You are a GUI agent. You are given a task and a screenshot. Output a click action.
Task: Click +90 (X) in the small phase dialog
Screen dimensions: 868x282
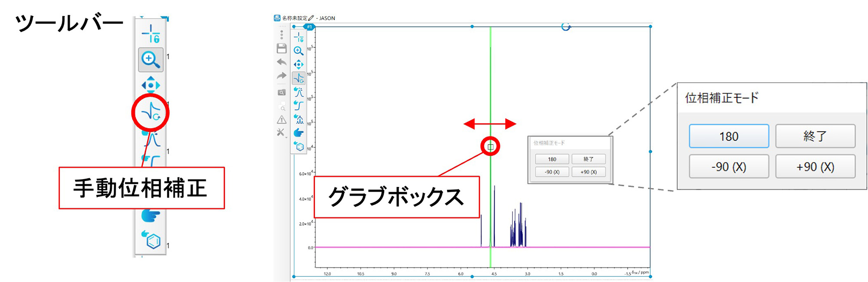point(589,172)
